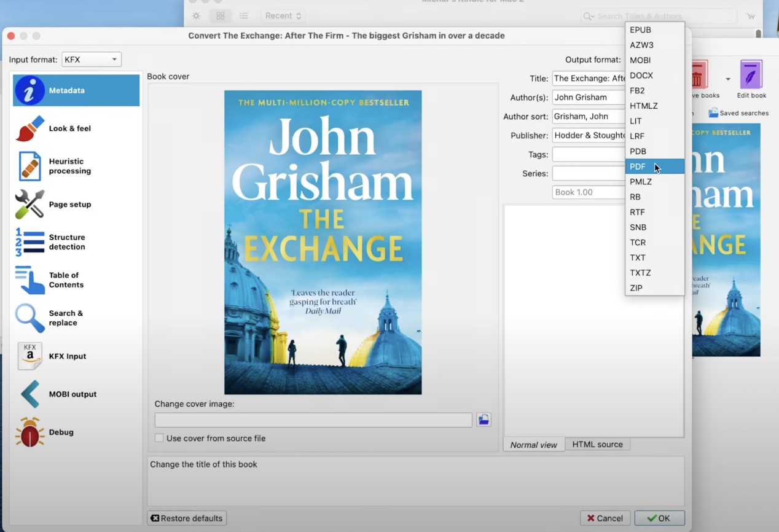
Task: Choose EPUB from the output format list
Action: [655, 30]
